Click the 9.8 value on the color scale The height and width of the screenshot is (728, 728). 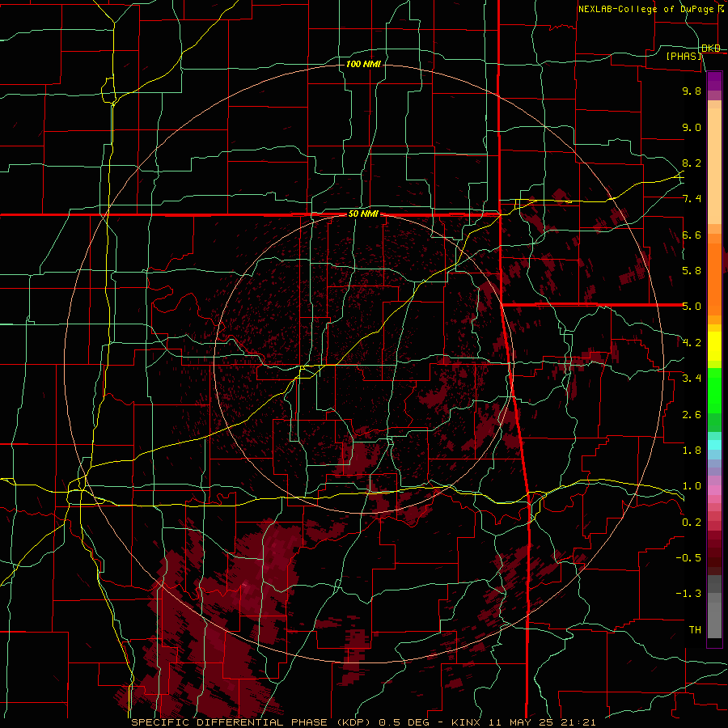coord(692,91)
